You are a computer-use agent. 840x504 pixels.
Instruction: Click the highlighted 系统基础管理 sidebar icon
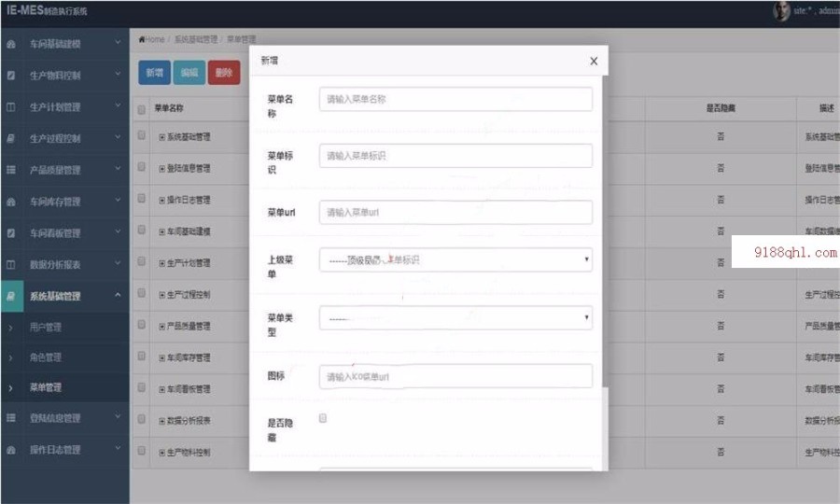click(10, 296)
